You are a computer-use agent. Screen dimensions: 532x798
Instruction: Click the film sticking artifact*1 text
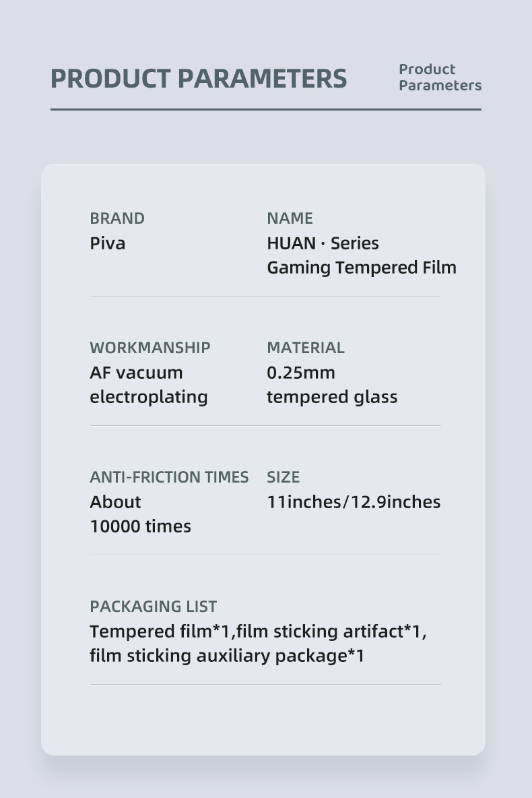tap(332, 632)
